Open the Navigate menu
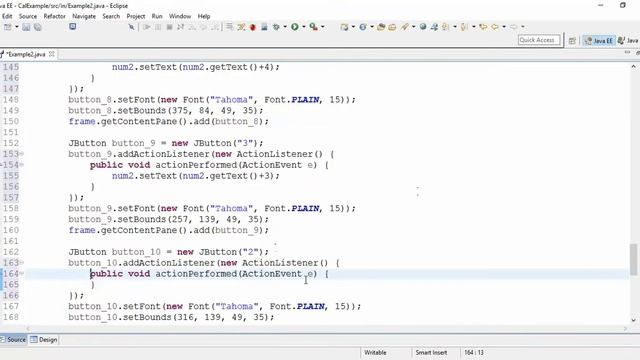 tap(84, 16)
